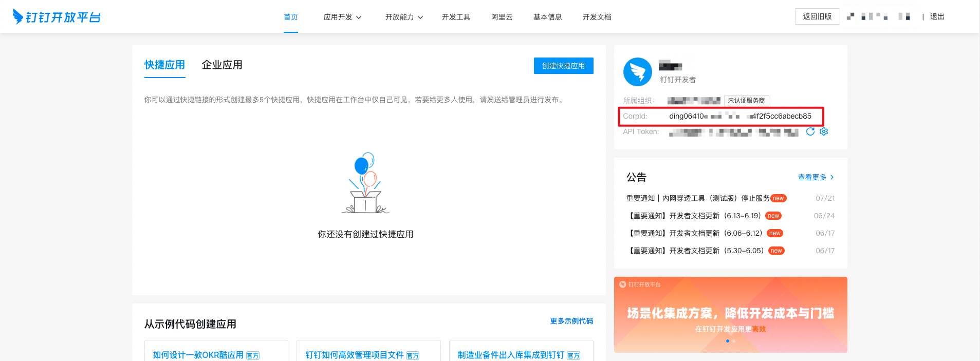980x361 pixels.
Task: Open 基本信息 in top navigation
Action: click(x=548, y=17)
